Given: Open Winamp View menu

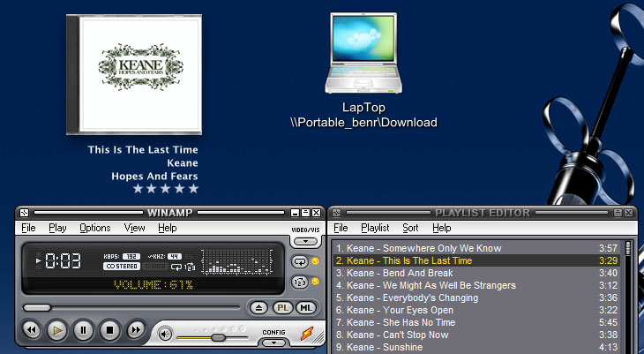Looking at the screenshot, I should coord(134,228).
